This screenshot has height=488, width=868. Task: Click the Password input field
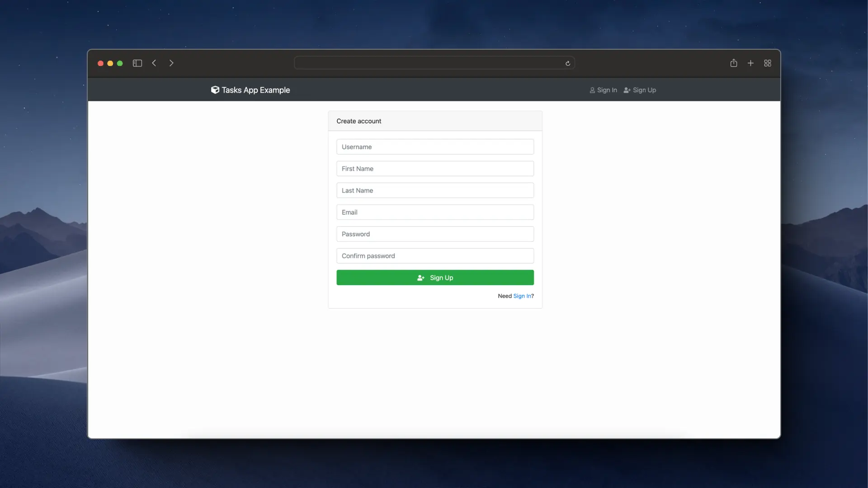coord(434,234)
